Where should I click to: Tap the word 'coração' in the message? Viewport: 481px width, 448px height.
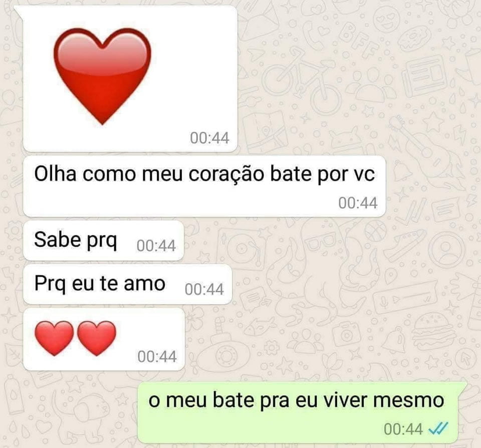(x=226, y=174)
